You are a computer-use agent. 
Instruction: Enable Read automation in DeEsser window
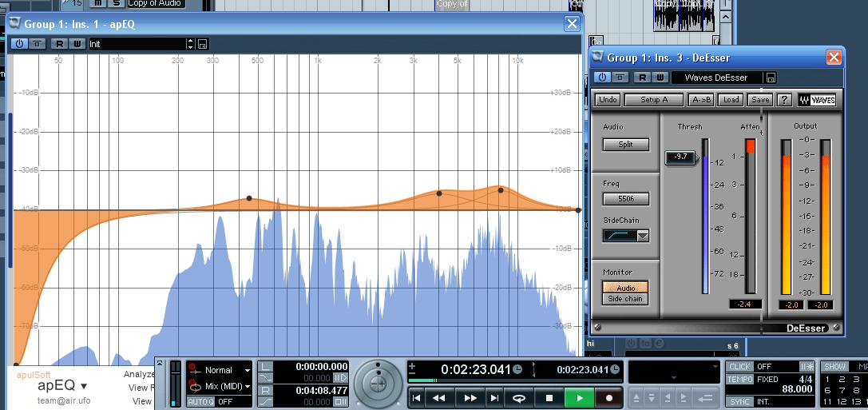[x=643, y=78]
